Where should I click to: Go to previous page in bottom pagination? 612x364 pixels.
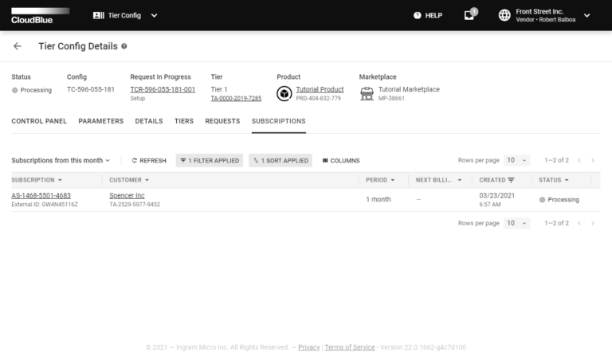click(x=579, y=223)
